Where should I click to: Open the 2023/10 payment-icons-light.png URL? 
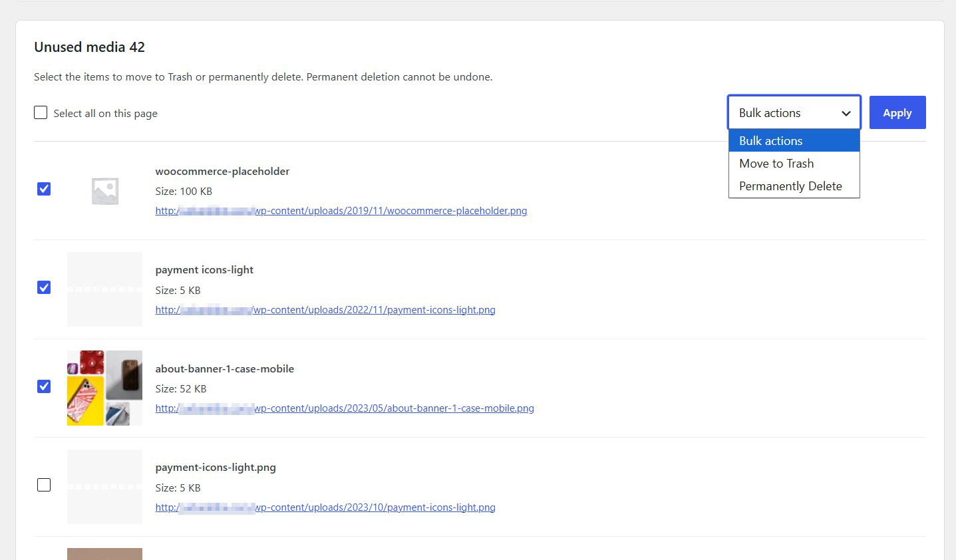[x=325, y=507]
